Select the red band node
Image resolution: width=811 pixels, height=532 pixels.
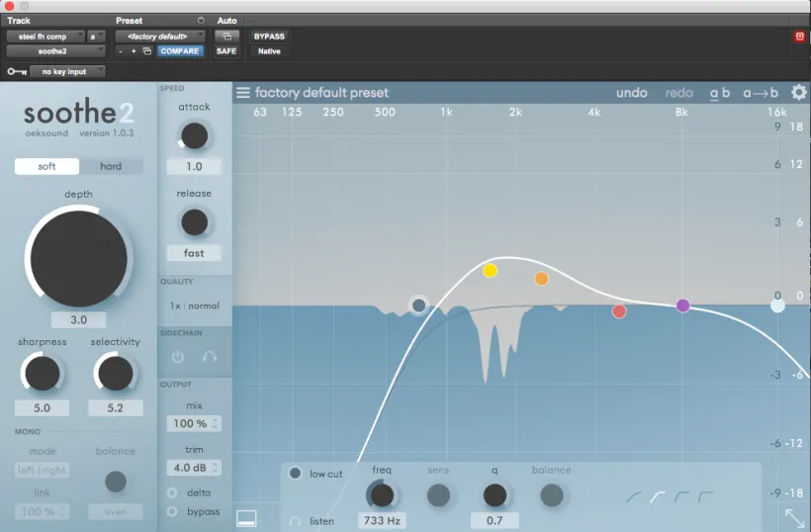[x=619, y=311]
